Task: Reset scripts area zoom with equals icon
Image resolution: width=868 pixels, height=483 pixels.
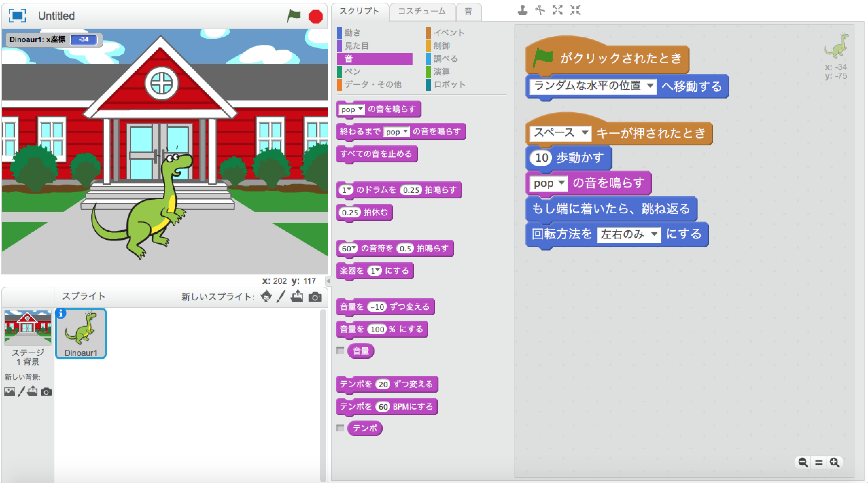Action: 819,463
